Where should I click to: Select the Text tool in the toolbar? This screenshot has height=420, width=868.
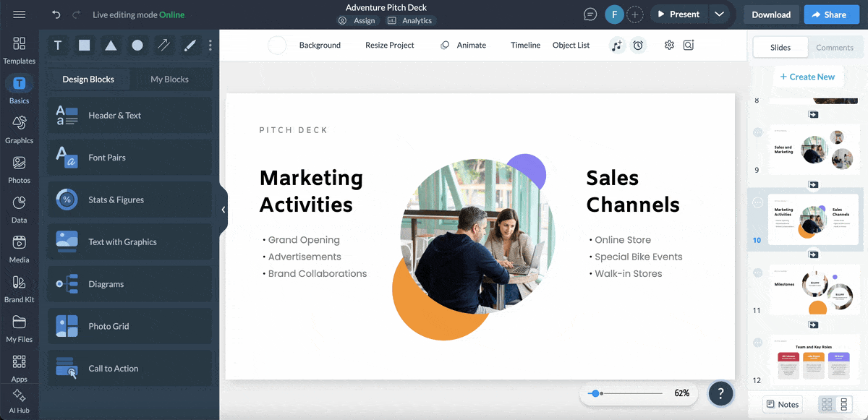(x=58, y=46)
